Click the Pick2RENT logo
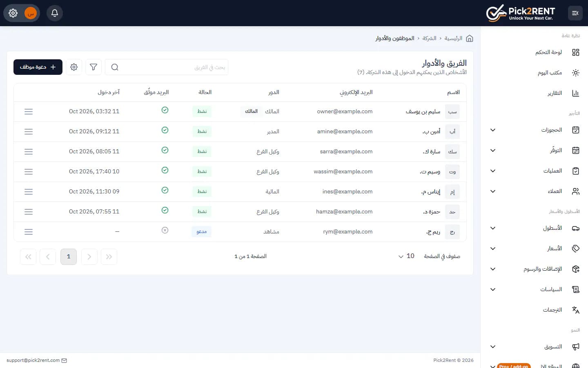The image size is (588, 368). tap(521, 13)
